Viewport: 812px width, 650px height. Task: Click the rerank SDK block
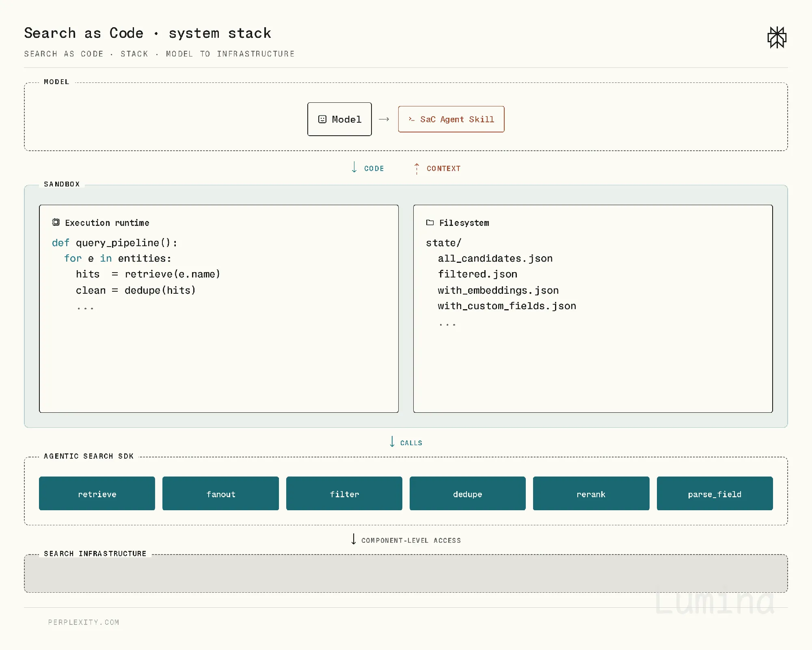[x=591, y=494]
